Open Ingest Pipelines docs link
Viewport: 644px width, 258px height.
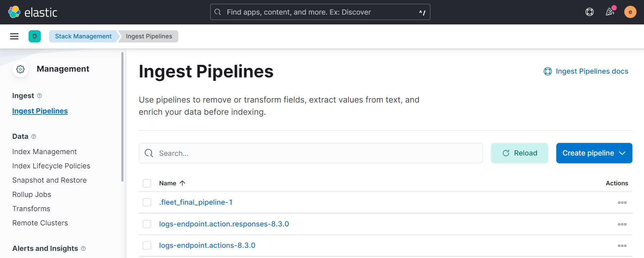[586, 71]
